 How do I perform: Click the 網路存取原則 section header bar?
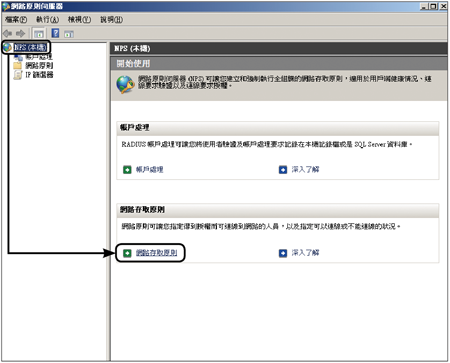278,210
